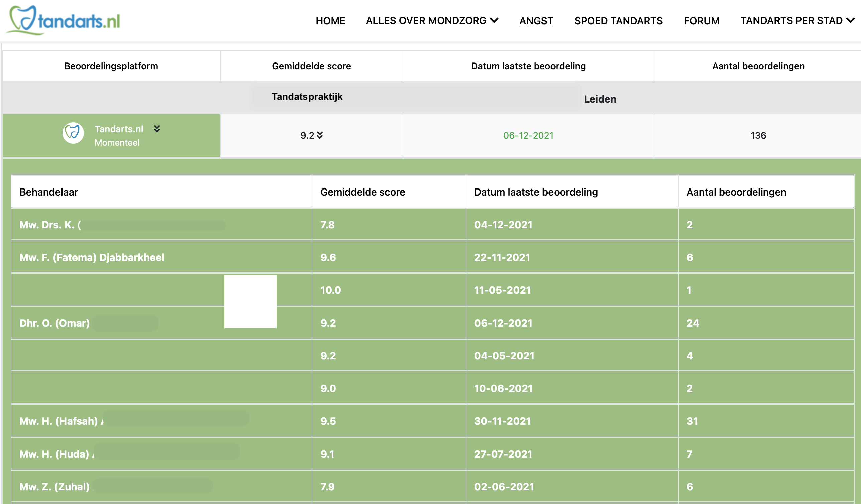
Task: Open the Angst menu item
Action: [x=536, y=21]
